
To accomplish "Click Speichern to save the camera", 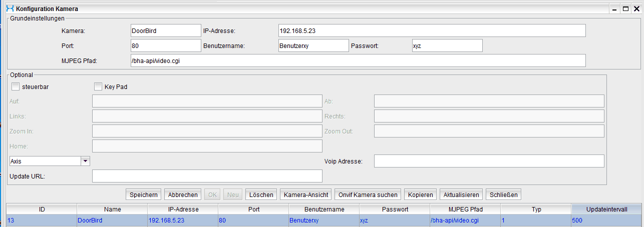I will coord(143,194).
